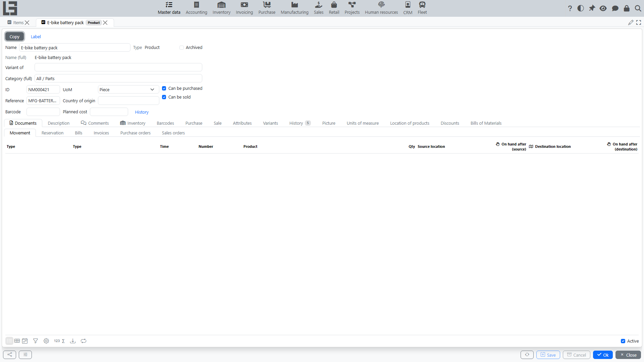The width and height of the screenshot is (644, 362).
Task: Open the CRM module
Action: (x=408, y=8)
